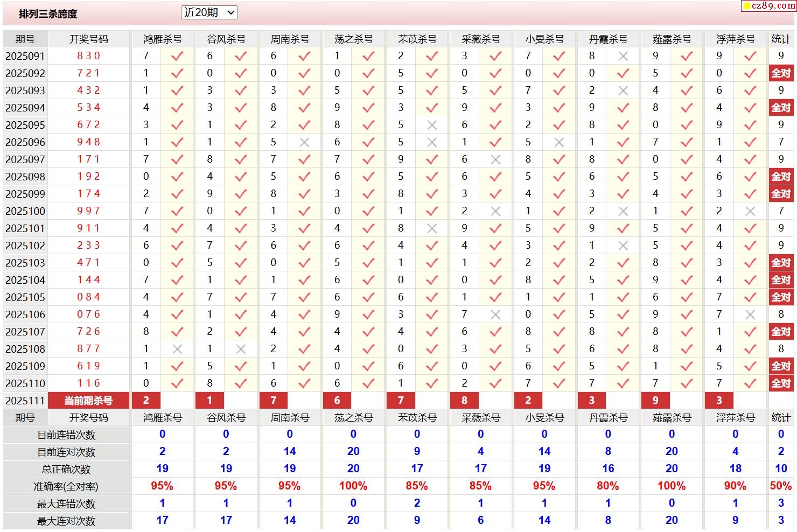Click gray X for 鸿雁杀号 in row 2025108
797x532 pixels.
tap(177, 349)
